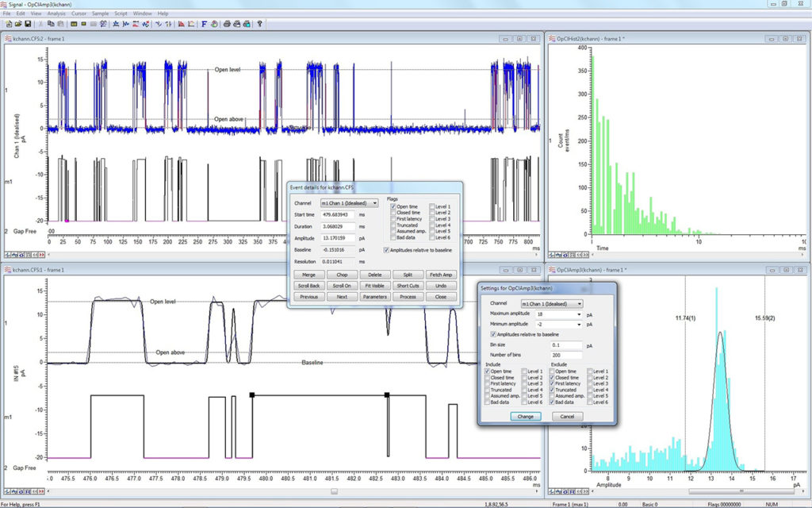Save the data with the Save toolbar icon
The width and height of the screenshot is (812, 508).
26,25
